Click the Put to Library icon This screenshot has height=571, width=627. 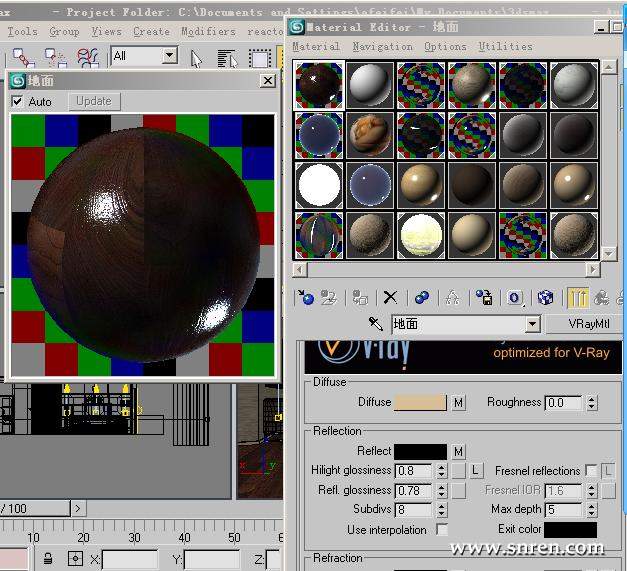point(484,297)
